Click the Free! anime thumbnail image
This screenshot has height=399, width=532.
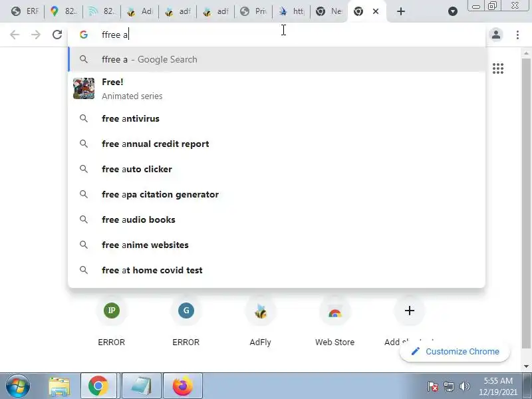click(x=84, y=88)
